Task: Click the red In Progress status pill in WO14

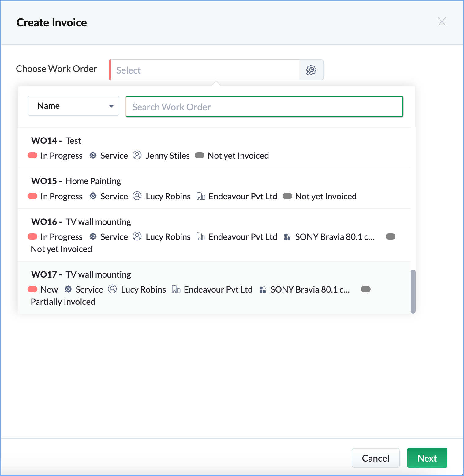Action: pos(32,155)
